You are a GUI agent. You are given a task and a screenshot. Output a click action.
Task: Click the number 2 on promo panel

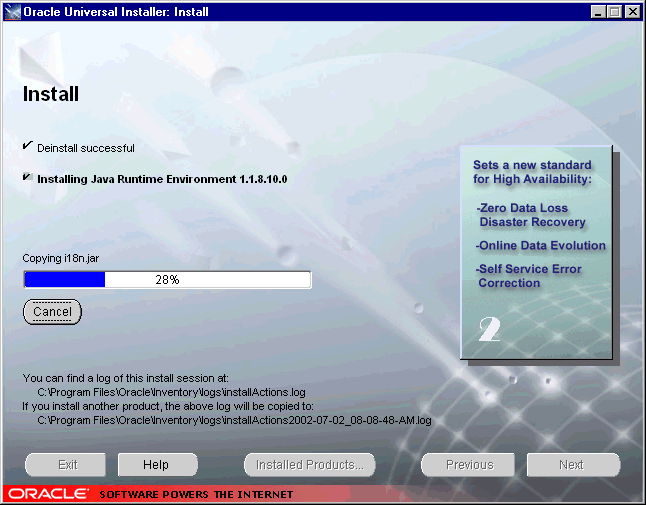[489, 329]
